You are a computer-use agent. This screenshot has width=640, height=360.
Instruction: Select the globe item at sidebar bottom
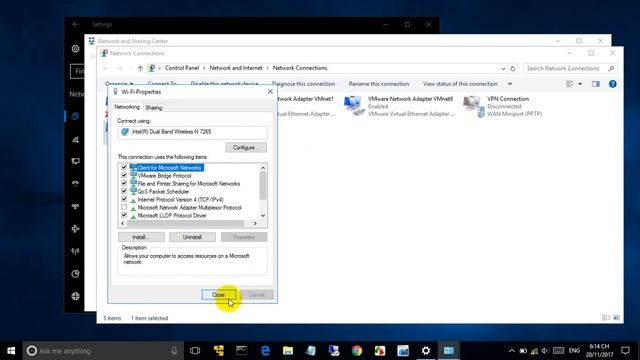tap(76, 296)
